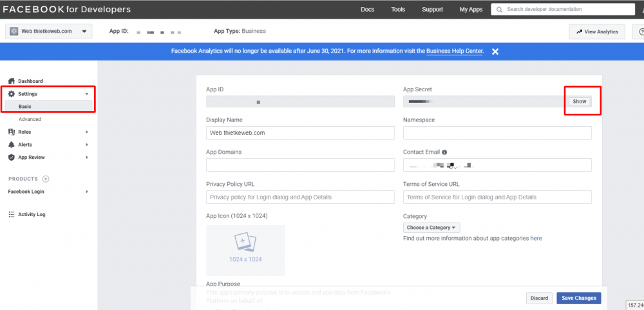Expand the Roles submenu arrow
The width and height of the screenshot is (644, 310).
point(87,132)
